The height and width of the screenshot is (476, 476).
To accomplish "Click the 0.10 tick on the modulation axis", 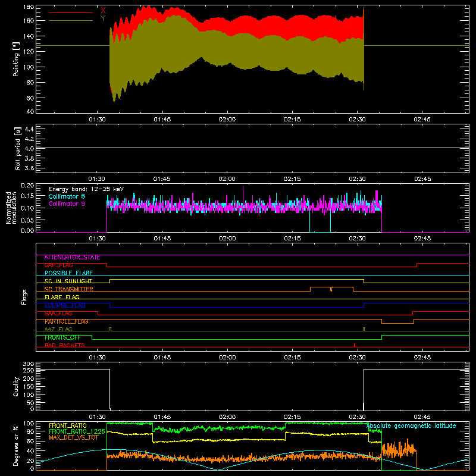I will tap(27, 208).
